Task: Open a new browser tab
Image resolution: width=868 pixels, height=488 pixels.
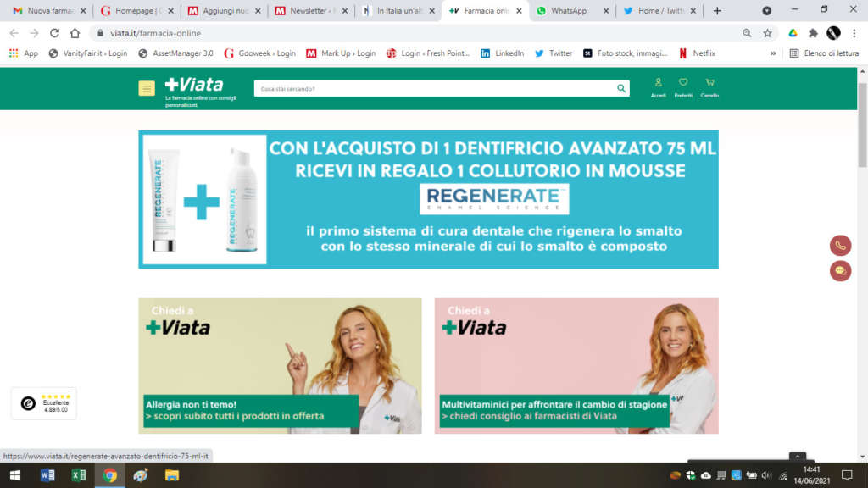Action: [717, 10]
